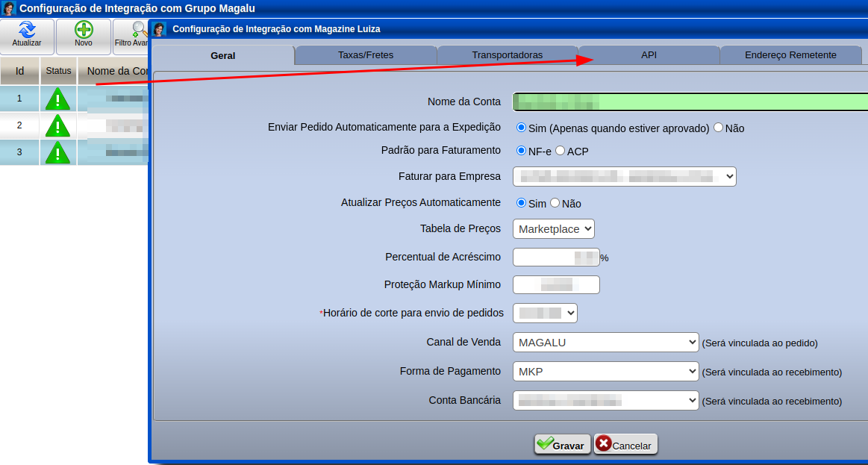Select Não for Atualizar Preços Automaticamente
This screenshot has height=465, width=868.
coord(555,202)
